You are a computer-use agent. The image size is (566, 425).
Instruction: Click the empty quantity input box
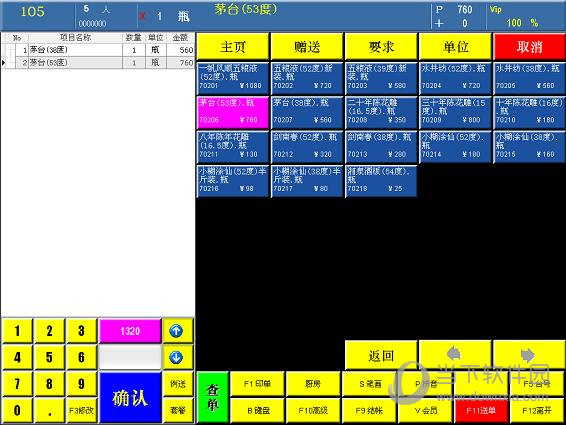click(x=130, y=357)
